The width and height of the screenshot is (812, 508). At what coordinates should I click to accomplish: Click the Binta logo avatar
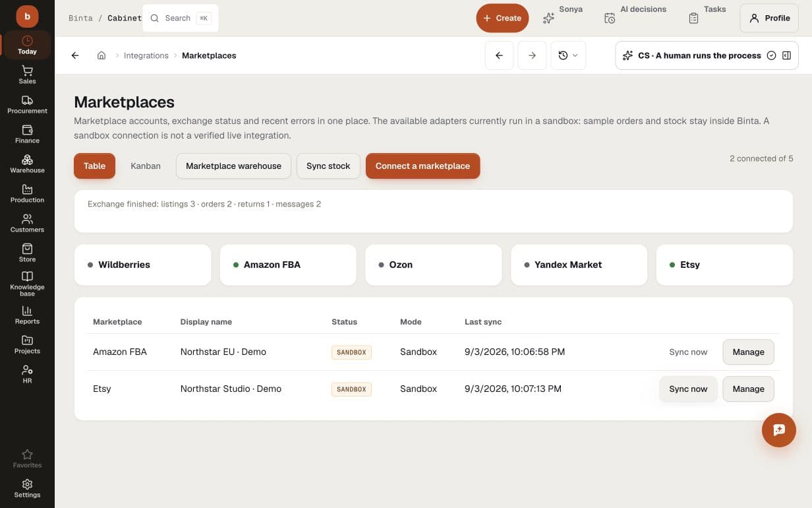click(x=27, y=15)
